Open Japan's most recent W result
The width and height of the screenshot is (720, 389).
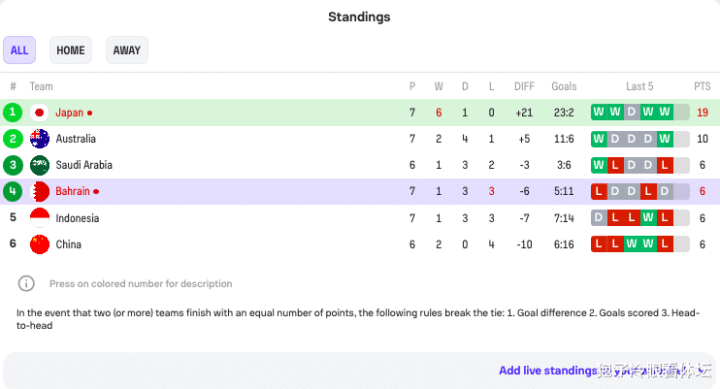[664, 112]
